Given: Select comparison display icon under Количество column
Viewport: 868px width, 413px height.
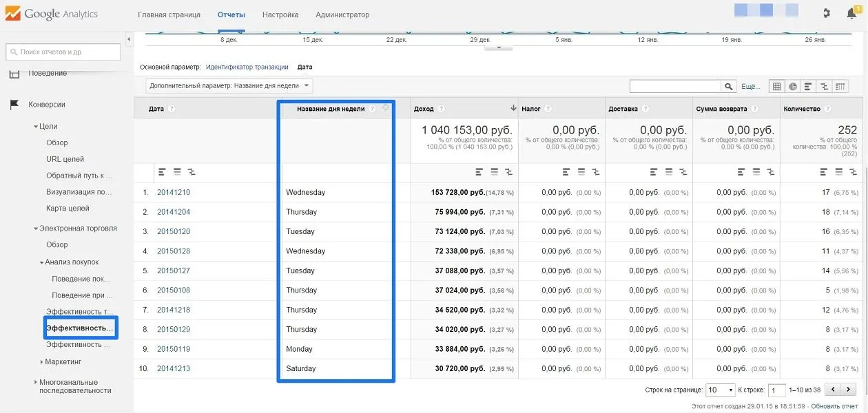Looking at the screenshot, I should [x=854, y=172].
